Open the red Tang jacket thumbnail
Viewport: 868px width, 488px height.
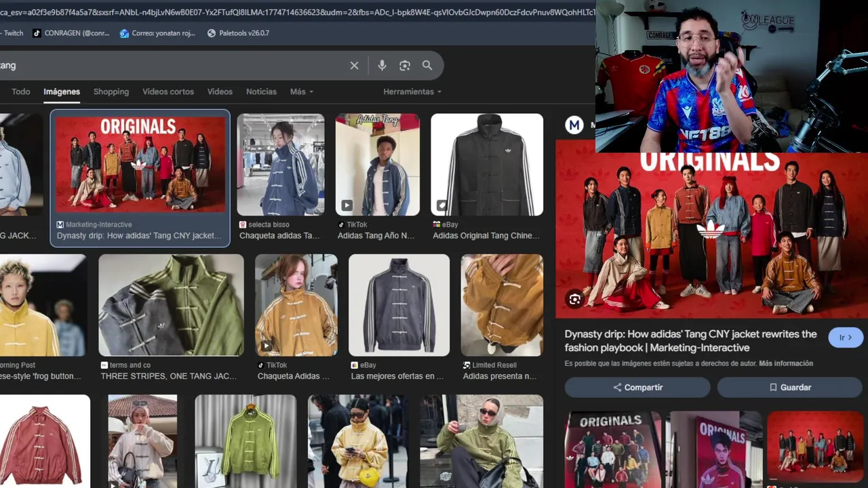[45, 441]
